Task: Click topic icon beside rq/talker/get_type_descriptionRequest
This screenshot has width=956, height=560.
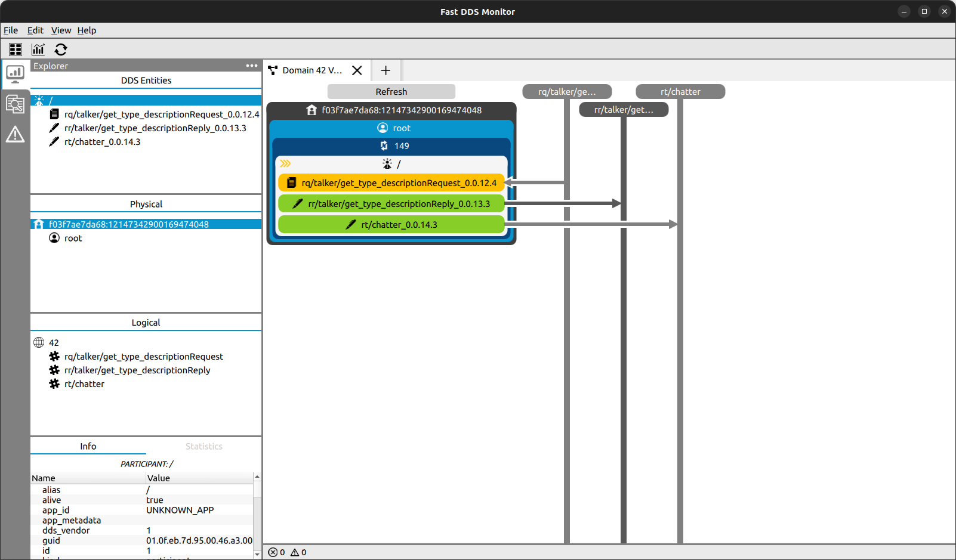Action: click(x=54, y=356)
